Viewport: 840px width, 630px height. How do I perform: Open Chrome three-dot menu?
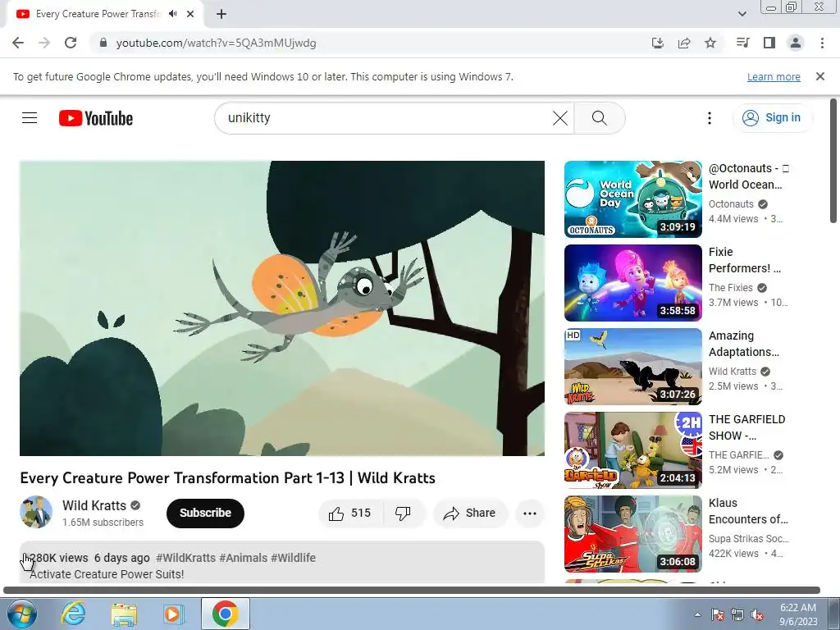coord(822,43)
